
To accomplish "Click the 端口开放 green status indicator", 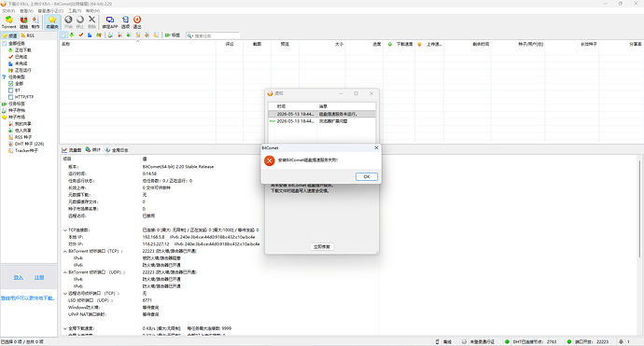I will click(568, 341).
